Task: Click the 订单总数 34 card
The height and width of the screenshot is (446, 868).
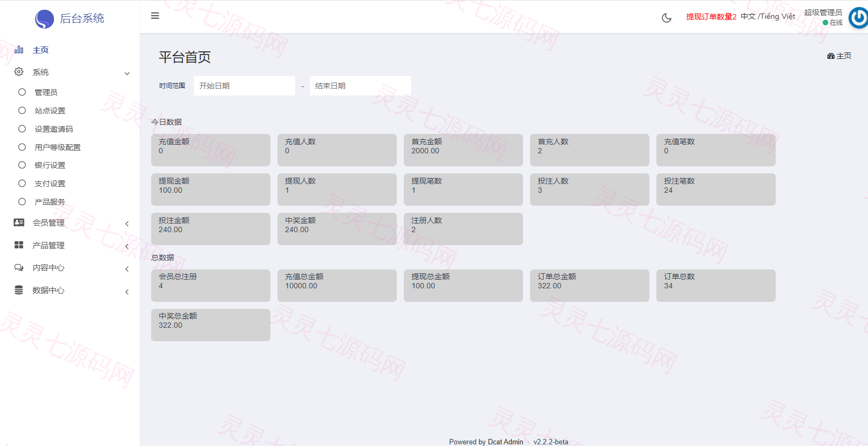Action: (716, 286)
